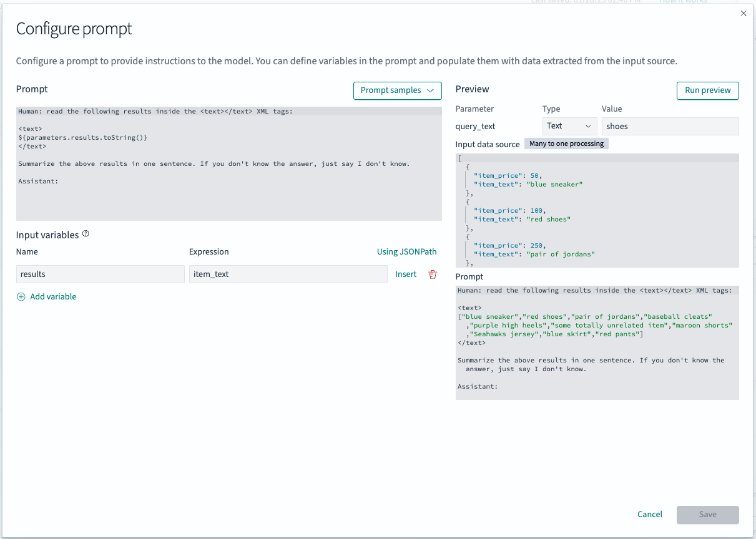Click the Using JSONPath link

[406, 252]
